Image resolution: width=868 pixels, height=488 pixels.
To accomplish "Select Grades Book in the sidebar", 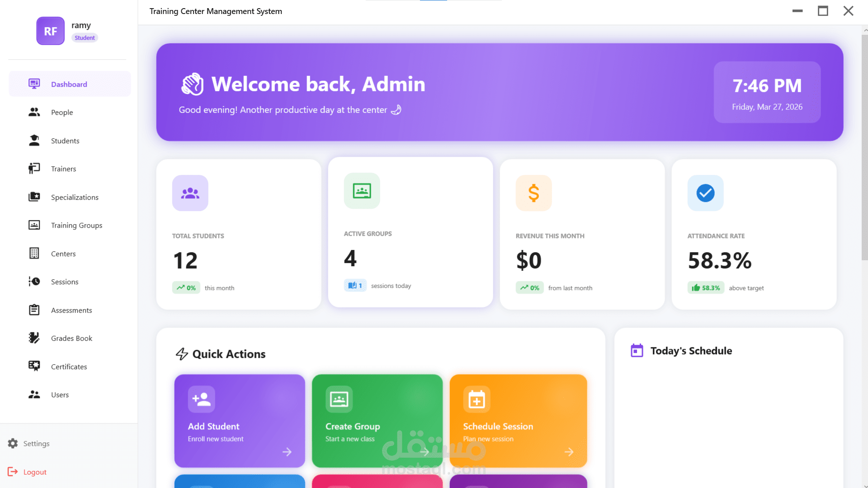I will click(x=70, y=338).
